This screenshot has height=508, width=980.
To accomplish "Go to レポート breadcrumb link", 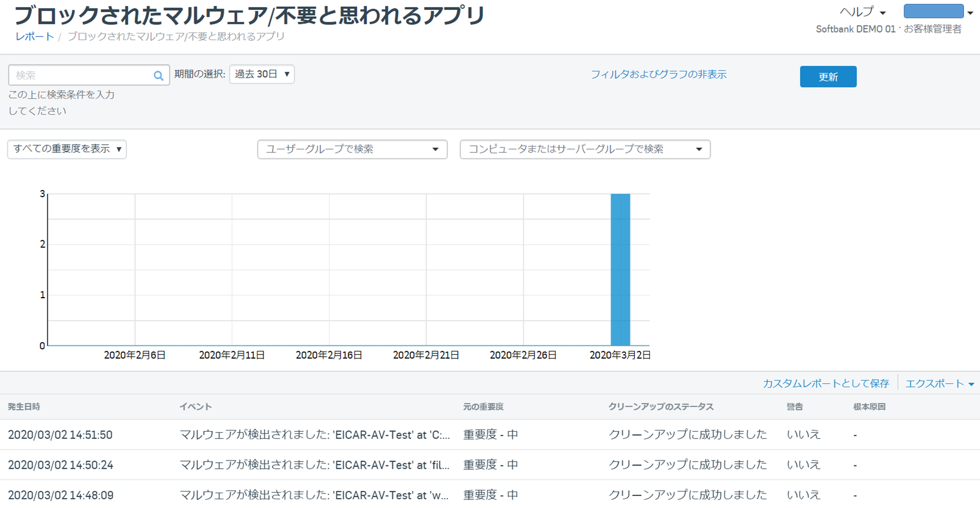I will pos(34,36).
